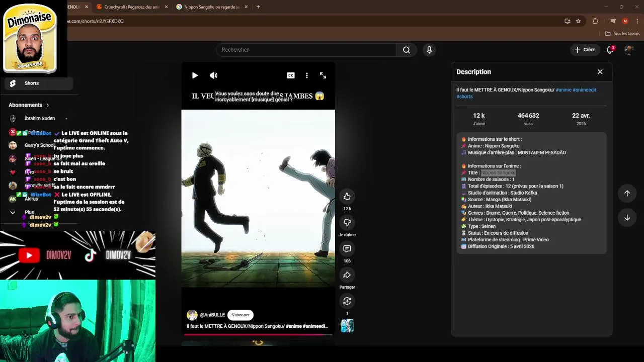Viewport: 644px width, 362px height.
Task: Subscribe to AniBULLE with S'abonner
Action: 240,315
